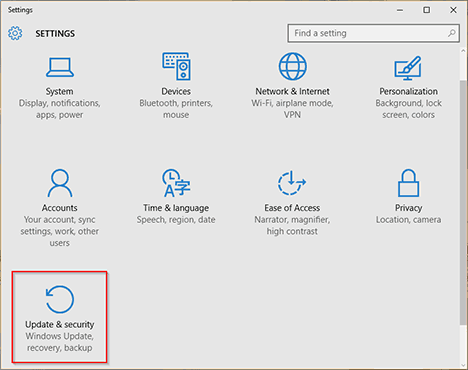Click 'Speech, region, date' description

click(x=176, y=220)
